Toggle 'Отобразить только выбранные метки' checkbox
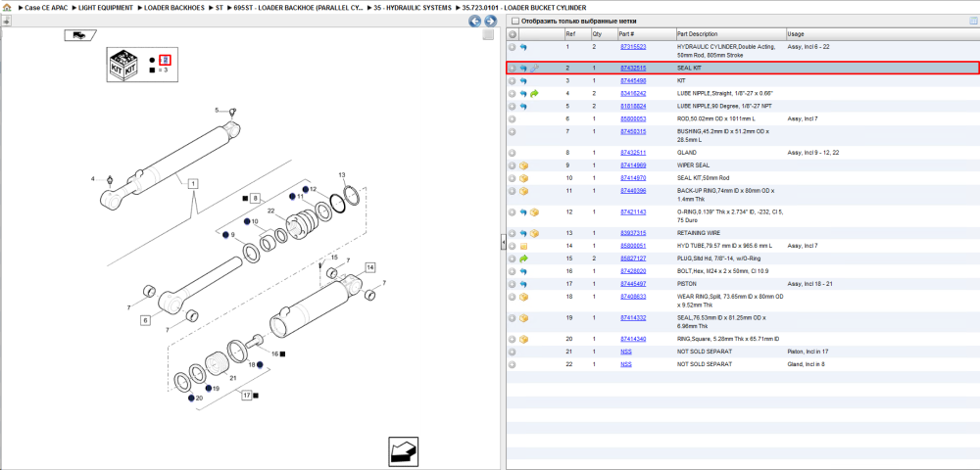Image resolution: width=980 pixels, height=470 pixels. tap(515, 22)
